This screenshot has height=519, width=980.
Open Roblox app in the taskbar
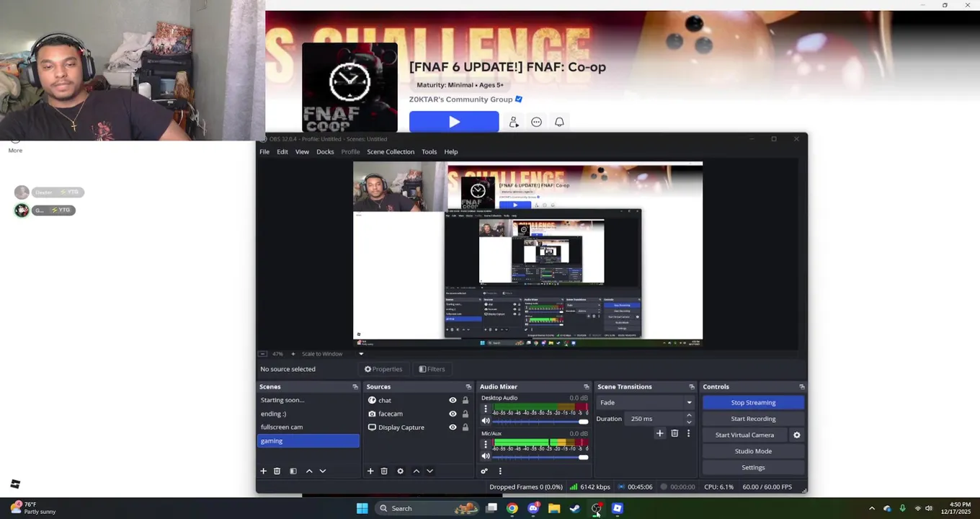[617, 508]
